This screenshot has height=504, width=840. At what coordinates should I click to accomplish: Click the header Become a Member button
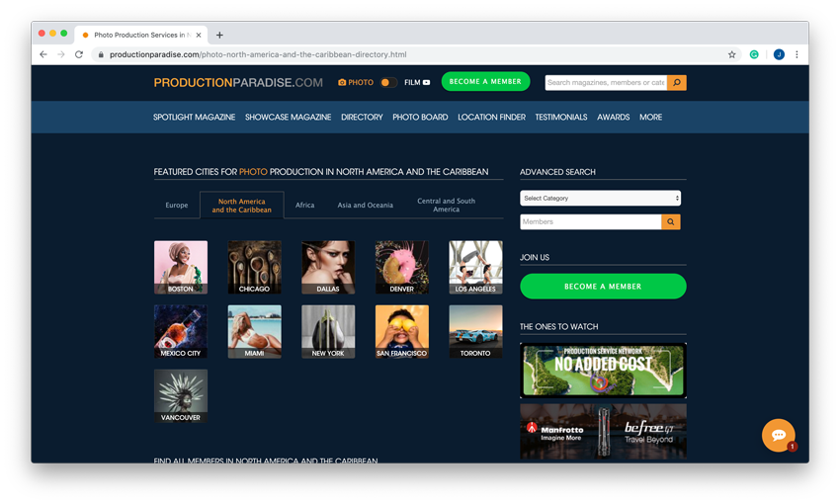[x=485, y=81]
